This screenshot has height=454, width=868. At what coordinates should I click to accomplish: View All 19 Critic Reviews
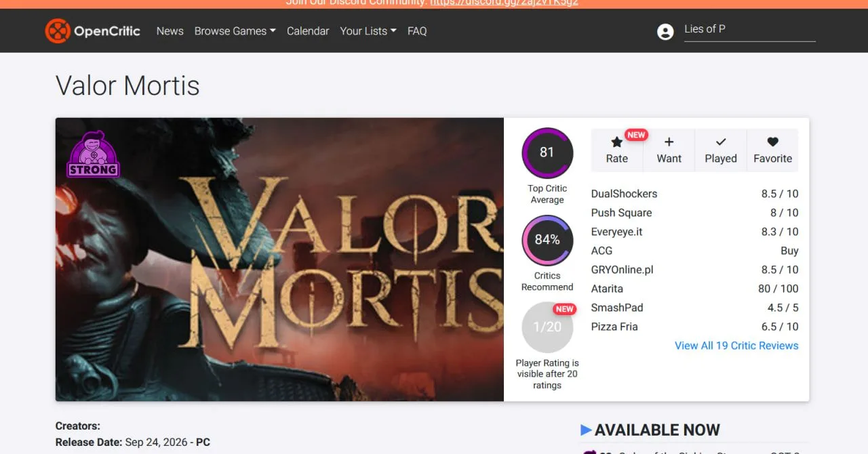[x=736, y=346]
